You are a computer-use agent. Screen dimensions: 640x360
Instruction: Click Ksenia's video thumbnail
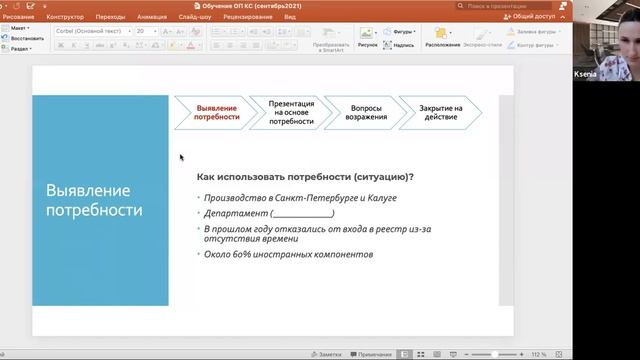(606, 40)
